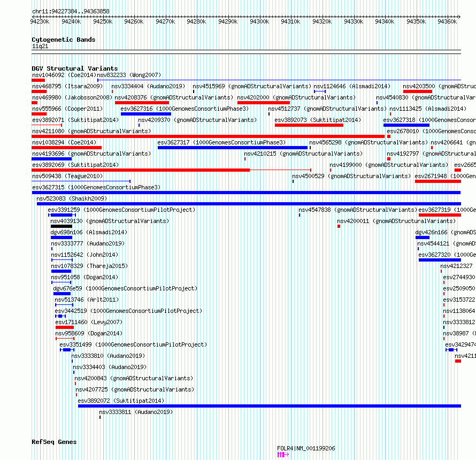The image size is (476, 460).
Task: Select nsv4210215 gnomAD variant label
Action: tap(303, 154)
